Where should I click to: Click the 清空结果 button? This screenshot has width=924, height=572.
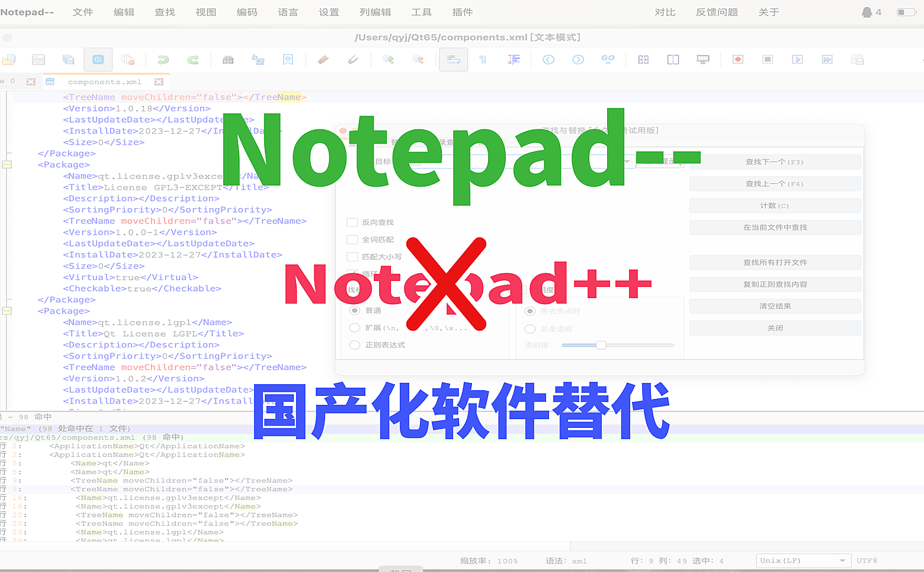click(775, 306)
